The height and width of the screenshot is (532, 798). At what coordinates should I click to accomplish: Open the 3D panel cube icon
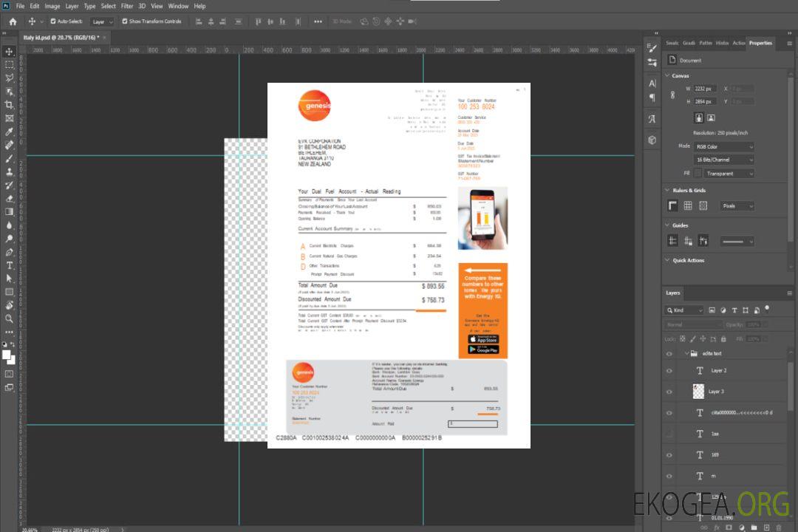(x=652, y=140)
